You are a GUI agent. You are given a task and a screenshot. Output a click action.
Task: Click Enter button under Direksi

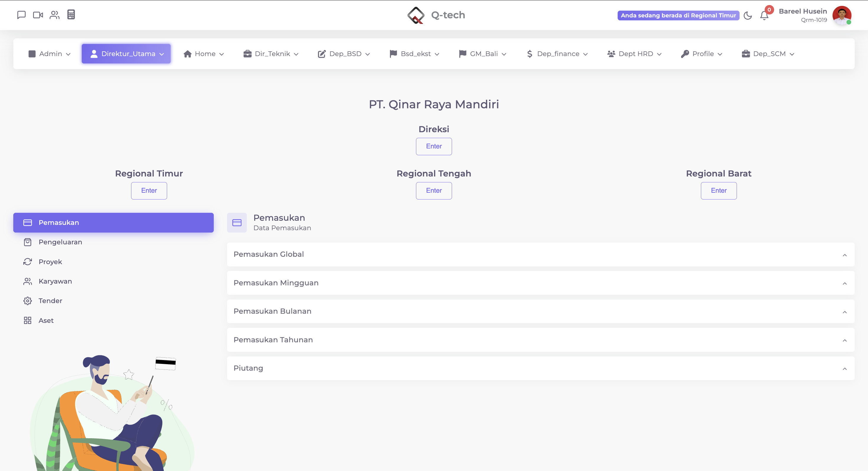point(434,147)
